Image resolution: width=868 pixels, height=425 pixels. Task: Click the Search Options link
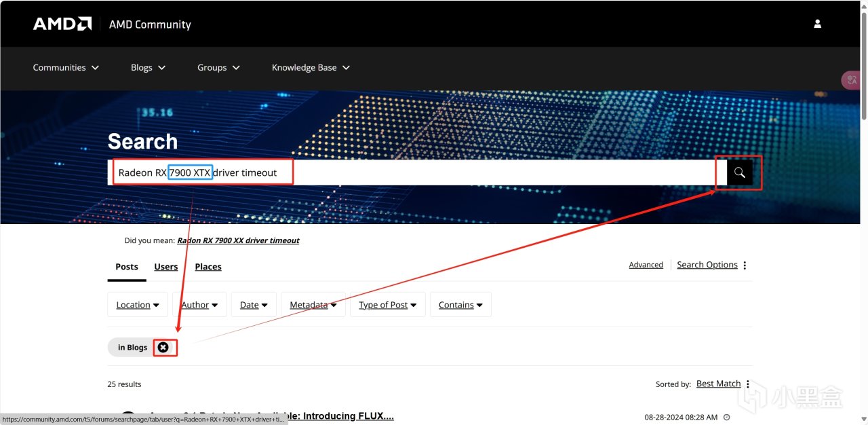point(707,265)
